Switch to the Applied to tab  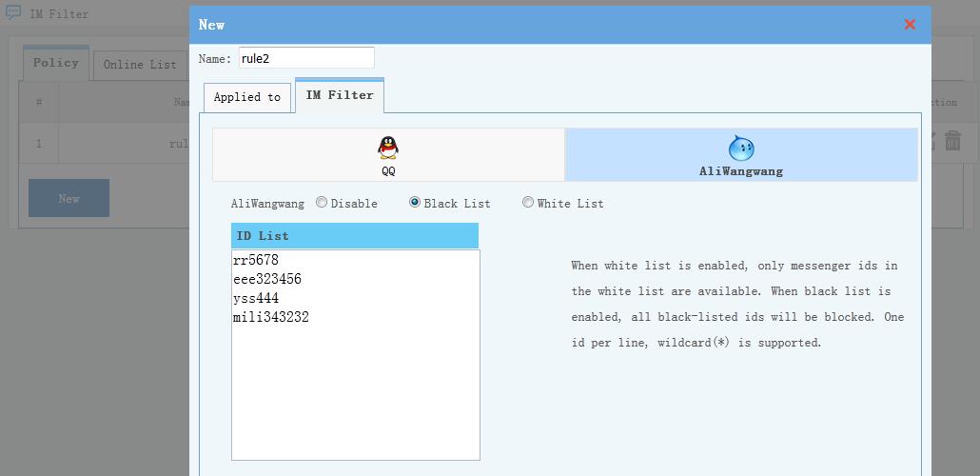click(x=247, y=97)
